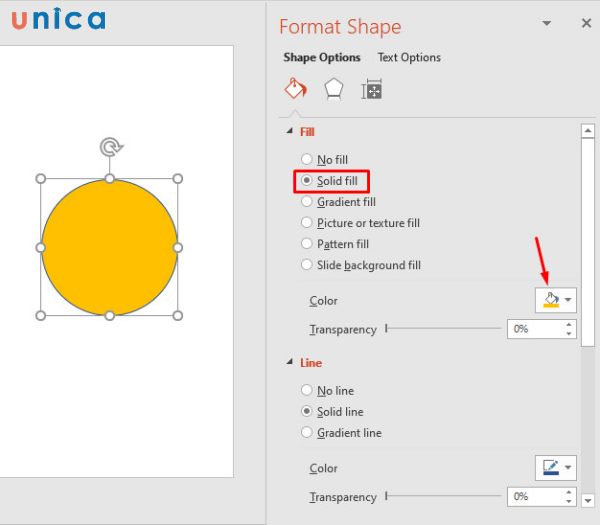
Task: Increase Line Transparency with up spinner
Action: (x=569, y=492)
